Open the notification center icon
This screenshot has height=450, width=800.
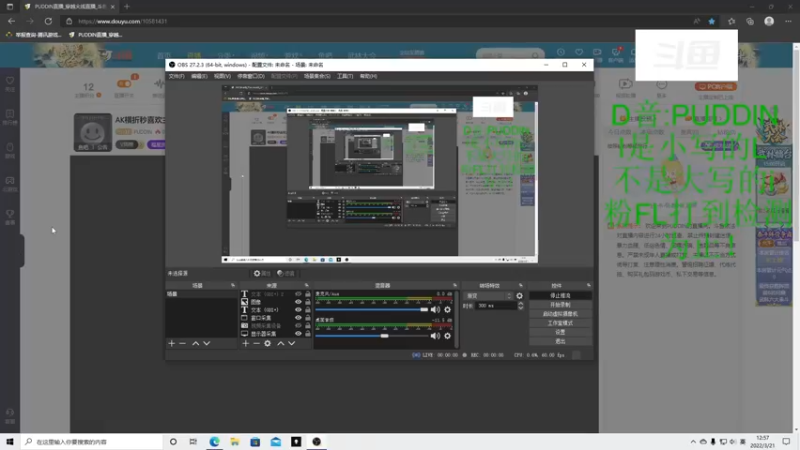pyautogui.click(x=786, y=442)
